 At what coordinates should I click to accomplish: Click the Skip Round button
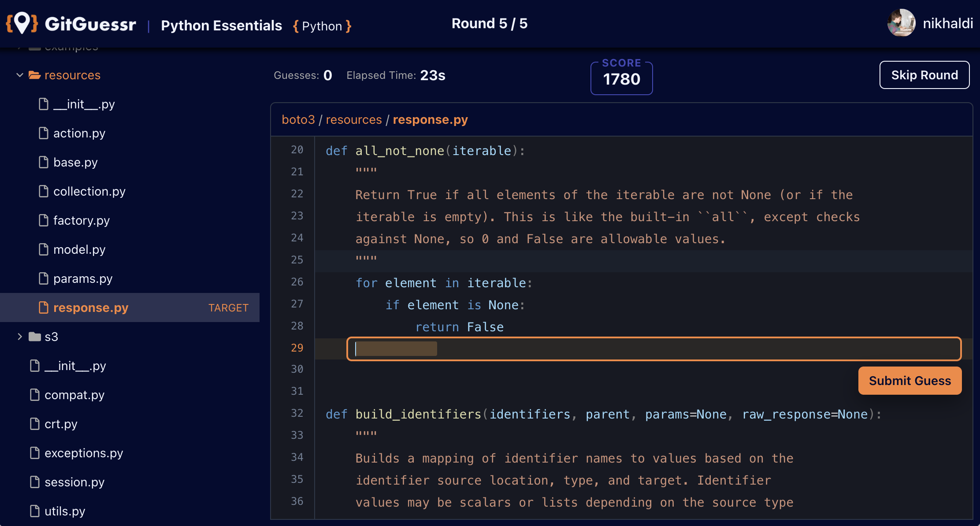point(924,75)
